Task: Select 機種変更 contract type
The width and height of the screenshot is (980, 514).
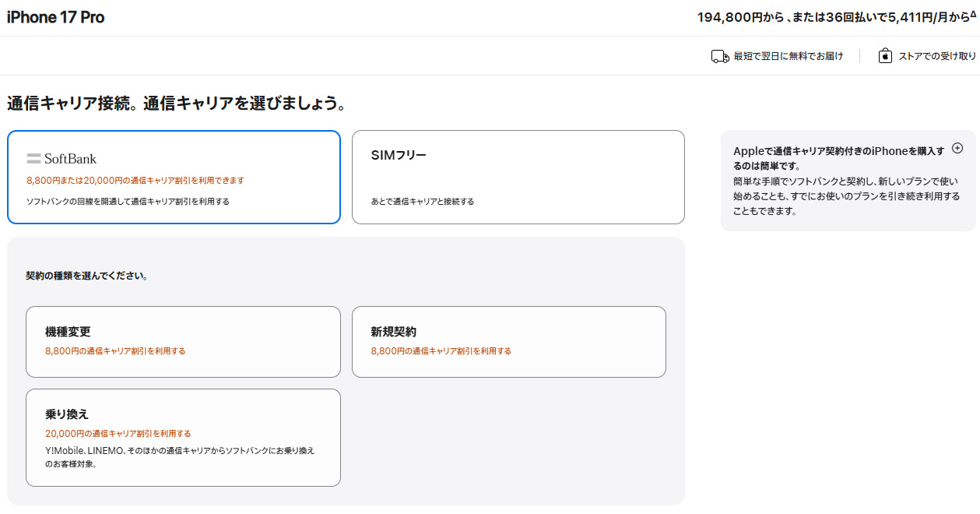Action: 183,341
